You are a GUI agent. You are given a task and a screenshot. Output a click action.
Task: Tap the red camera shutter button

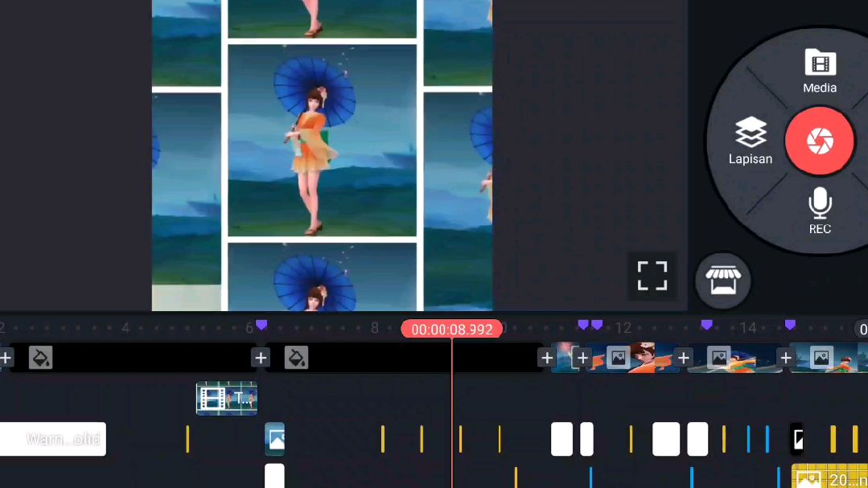click(819, 141)
